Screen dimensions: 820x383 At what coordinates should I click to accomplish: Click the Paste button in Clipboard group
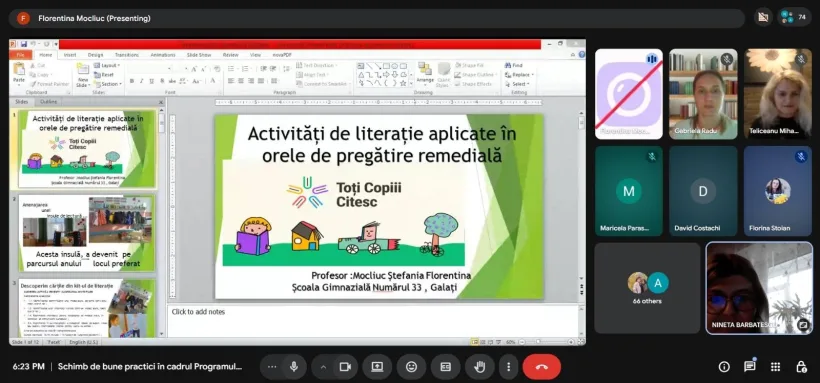click(19, 73)
